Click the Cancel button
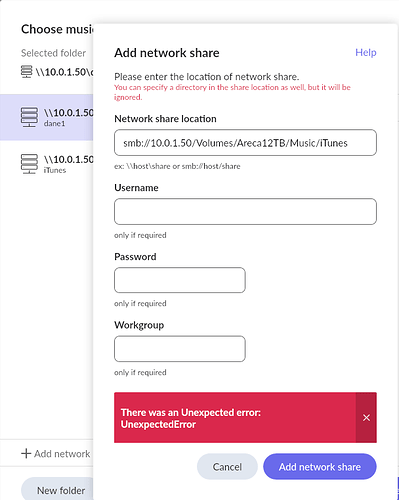Screen dimensions: 399x500 (x=227, y=467)
